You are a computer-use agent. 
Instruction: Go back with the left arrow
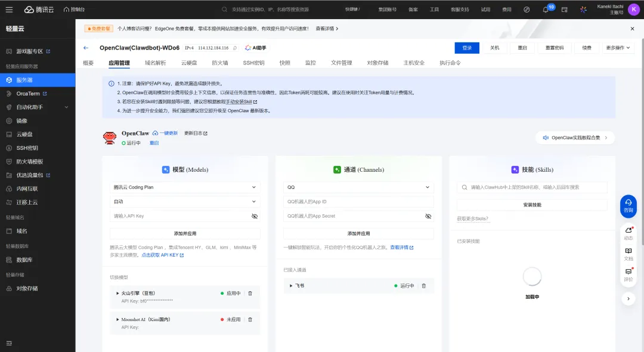[86, 48]
